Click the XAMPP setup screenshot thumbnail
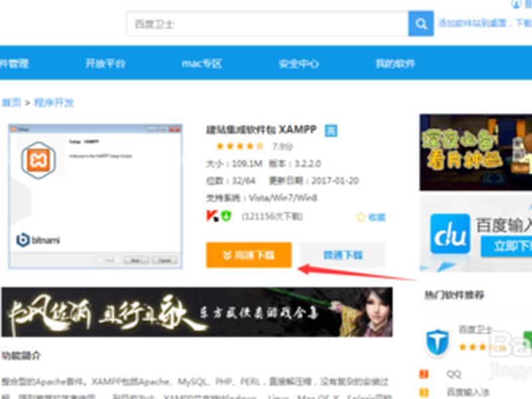The width and height of the screenshot is (532, 399). tap(95, 196)
